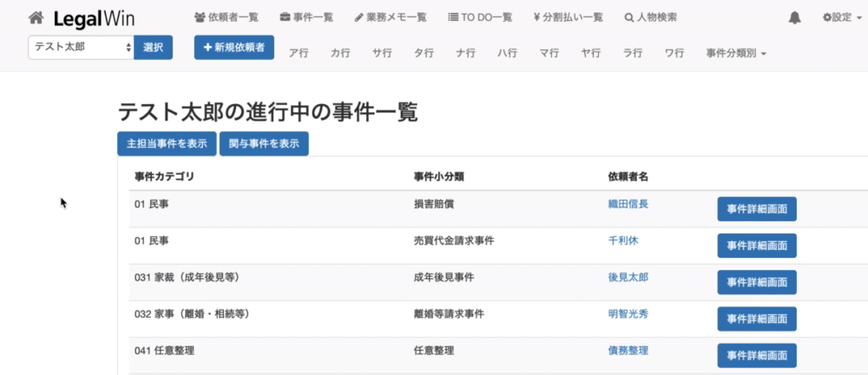Select the ワ行 filter tab
The image size is (868, 375).
pos(674,53)
